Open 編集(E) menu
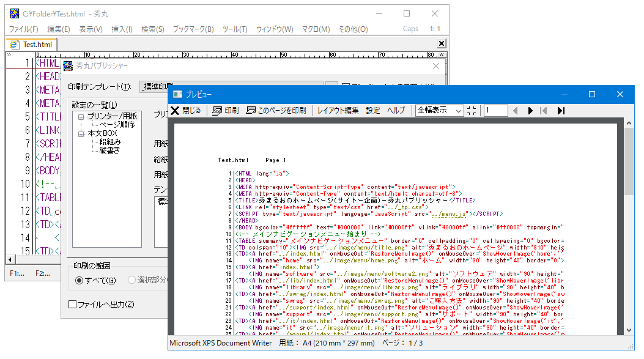The image size is (644, 359). tap(58, 29)
